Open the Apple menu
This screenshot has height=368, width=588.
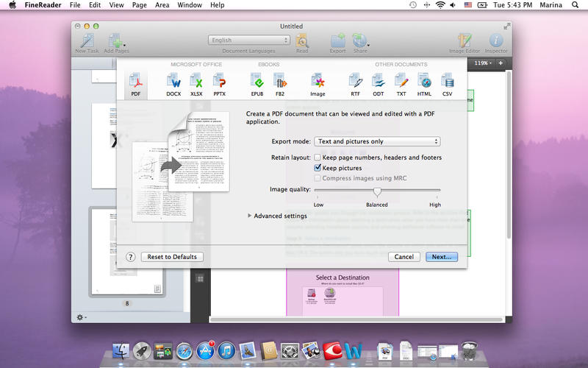tap(12, 5)
